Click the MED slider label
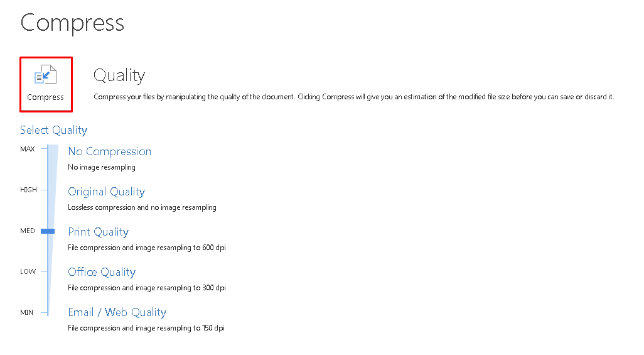 click(28, 231)
